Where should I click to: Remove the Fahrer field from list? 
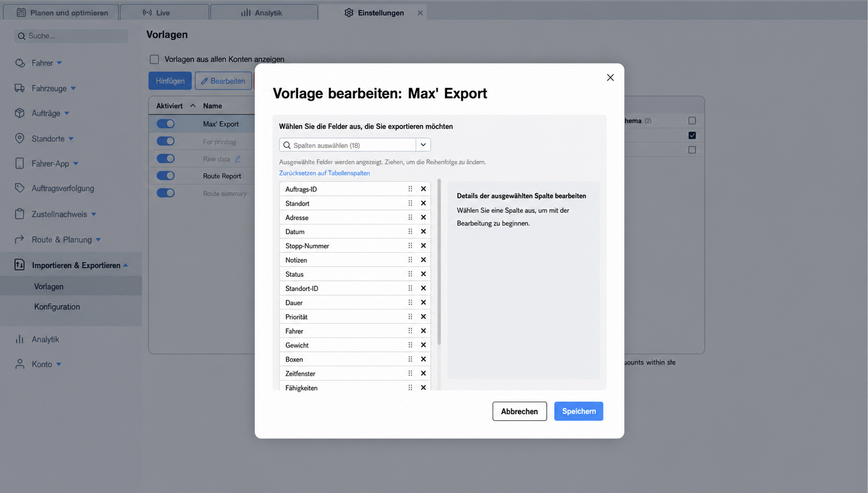(x=423, y=331)
